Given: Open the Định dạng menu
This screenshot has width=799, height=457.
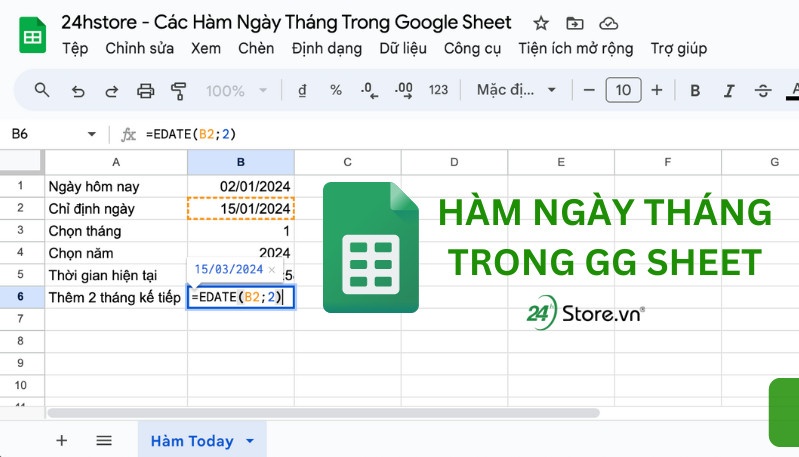Looking at the screenshot, I should point(327,48).
